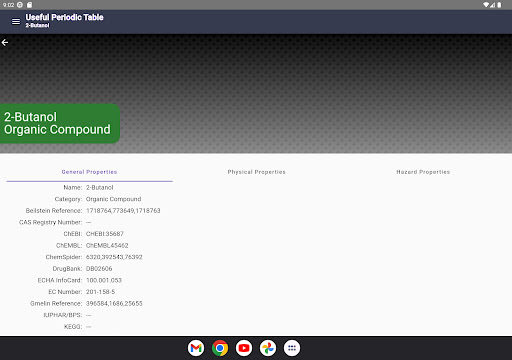Click the IUPHAR/BPS label
Viewport: 512px width, 360px height.
(63, 315)
